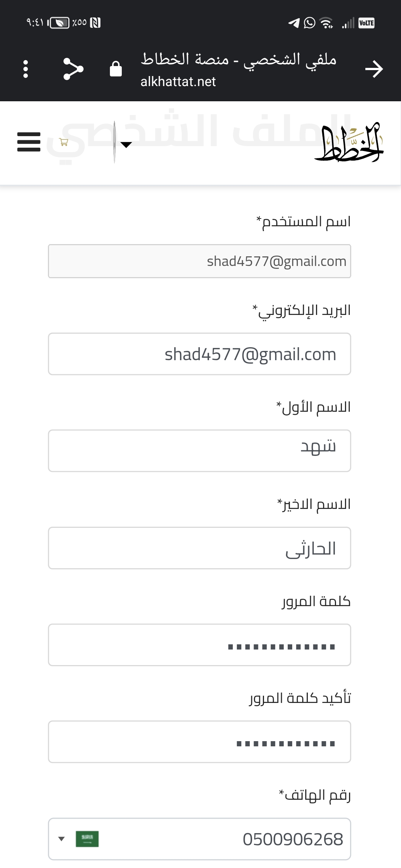Open the shopping cart icon
The image size is (401, 868).
coord(63,142)
